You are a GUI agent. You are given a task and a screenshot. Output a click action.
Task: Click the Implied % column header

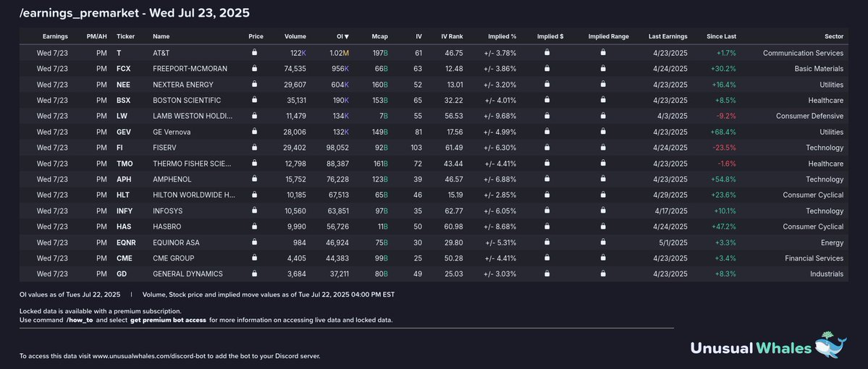tap(502, 36)
